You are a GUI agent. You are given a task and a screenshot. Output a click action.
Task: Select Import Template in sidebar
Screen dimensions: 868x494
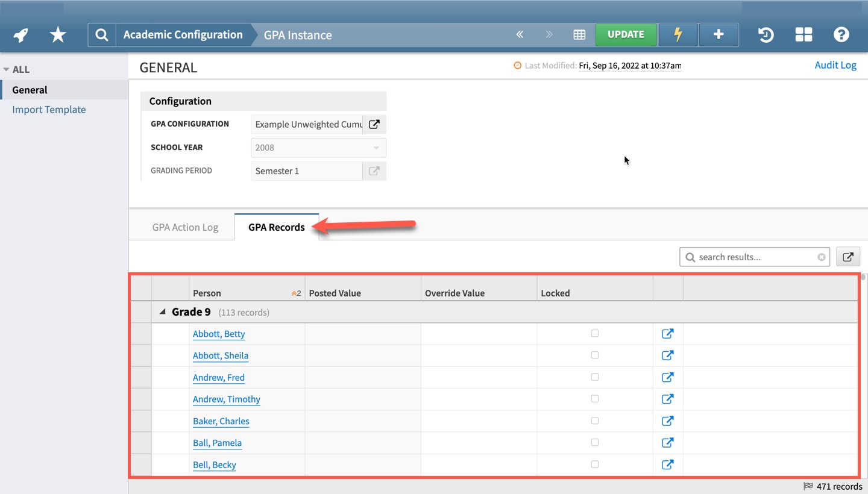49,110
